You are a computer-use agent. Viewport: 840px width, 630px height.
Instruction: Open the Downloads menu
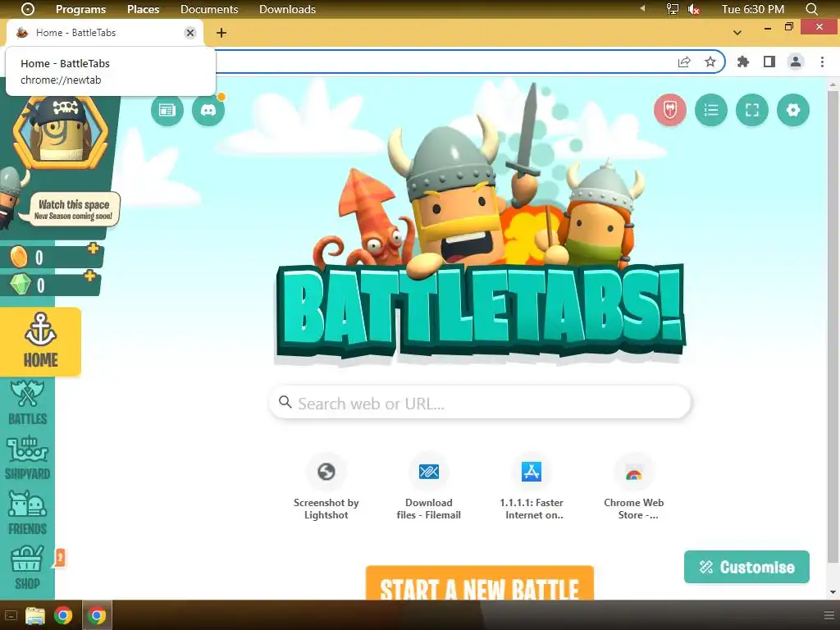(x=288, y=9)
